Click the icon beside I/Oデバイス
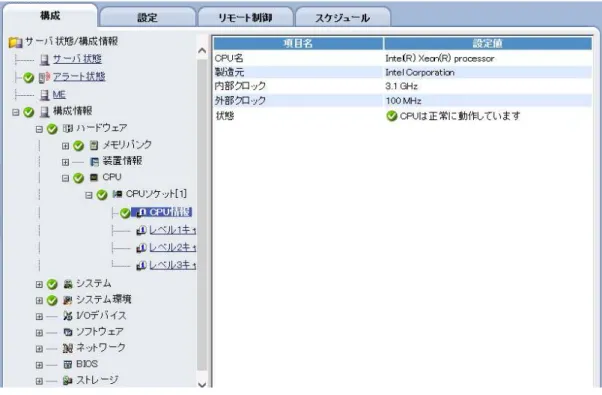This screenshot has width=602, height=395. point(68,316)
